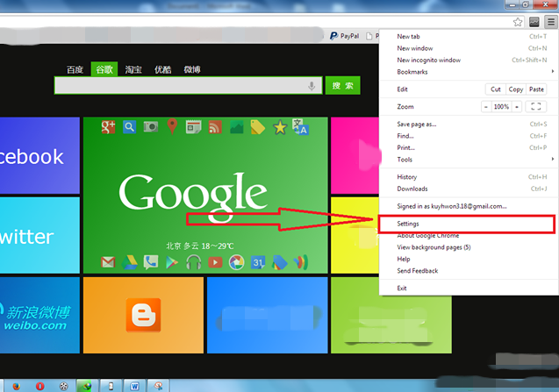Click the green 搜索 search button
Viewport: 559px width, 392px height.
tap(342, 86)
